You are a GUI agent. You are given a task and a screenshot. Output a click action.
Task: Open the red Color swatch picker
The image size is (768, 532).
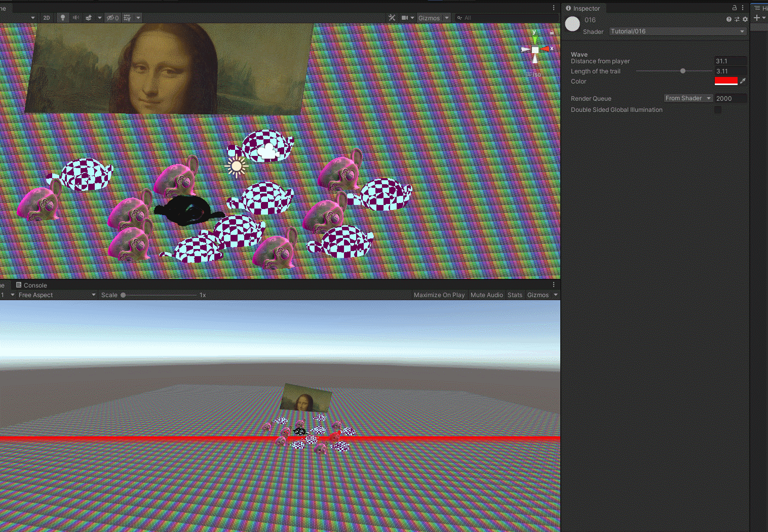[x=726, y=81]
